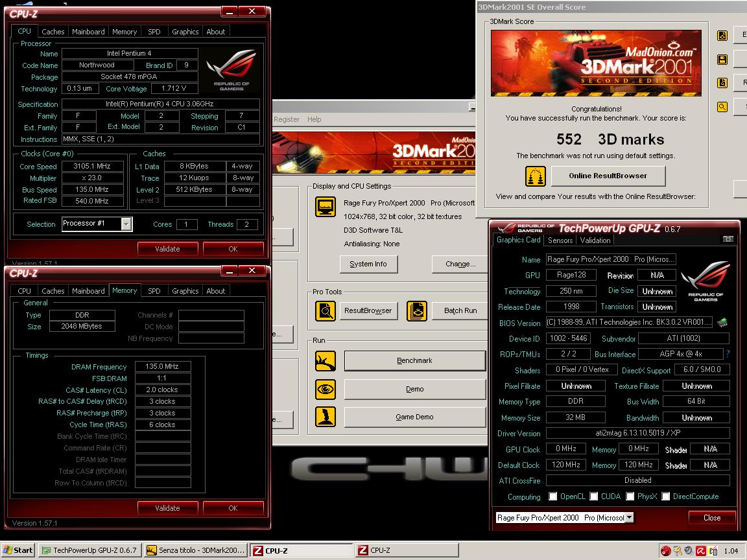
Task: Close GPU-Z with the Close button
Action: click(x=712, y=518)
